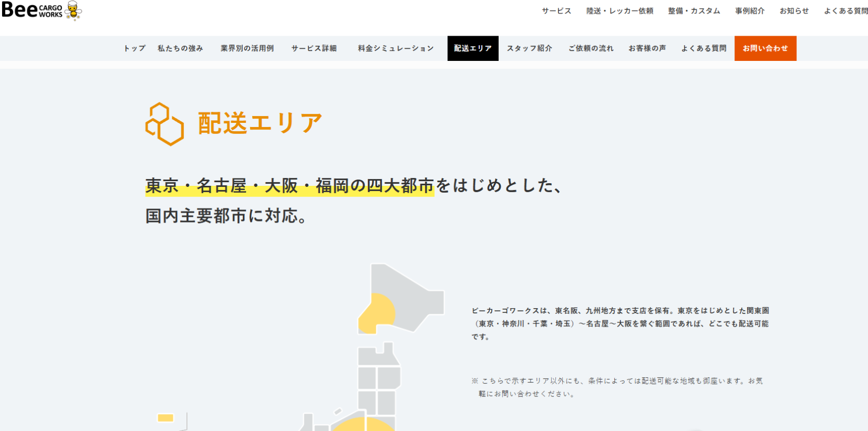
Task: Select 私たちの強み tab
Action: point(180,48)
